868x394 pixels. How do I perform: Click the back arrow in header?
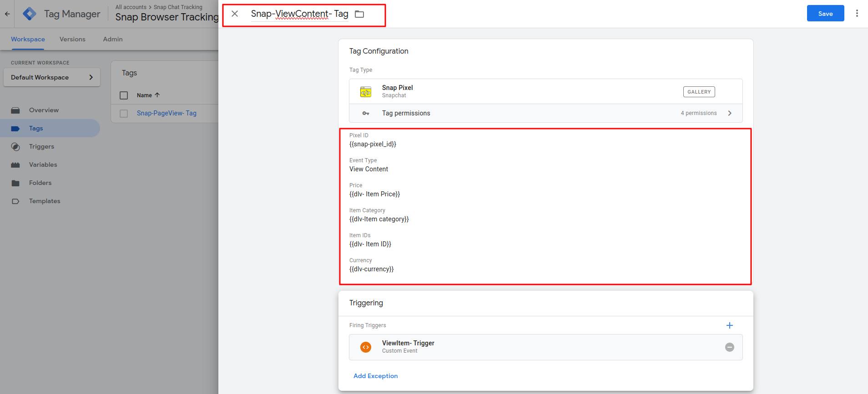point(7,14)
